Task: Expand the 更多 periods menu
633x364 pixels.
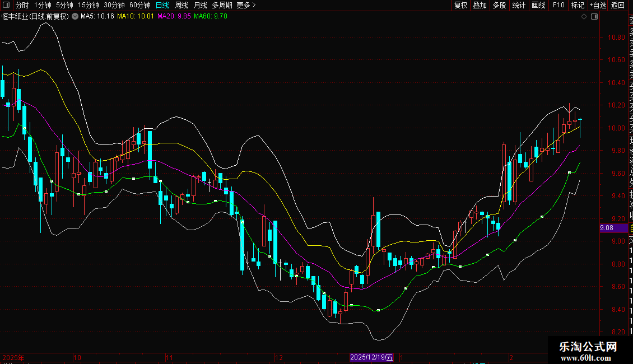Action: (246, 5)
